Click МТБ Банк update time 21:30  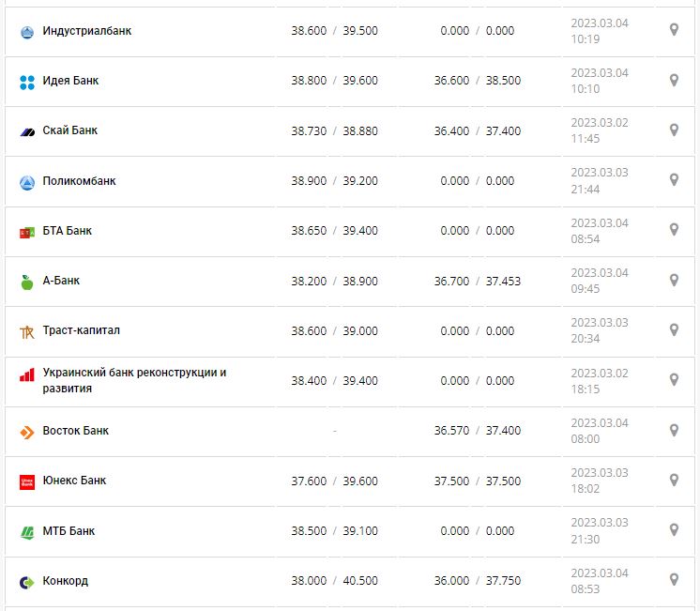point(586,539)
